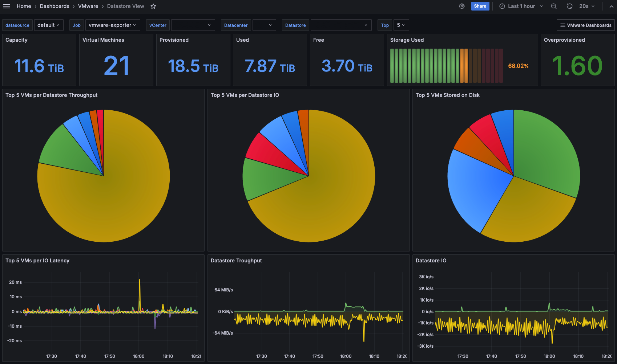617x364 pixels.
Task: Open dashboard settings gear
Action: point(462,6)
